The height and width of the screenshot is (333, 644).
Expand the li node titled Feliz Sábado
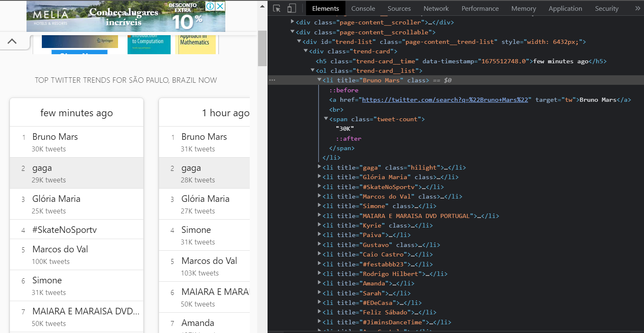(x=319, y=312)
